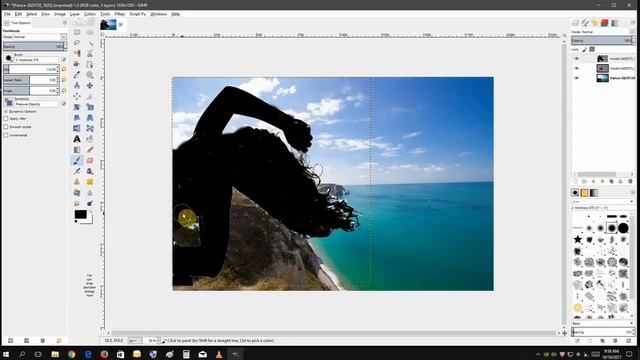Open the Windows menu
640x360 pixels.
pos(158,14)
